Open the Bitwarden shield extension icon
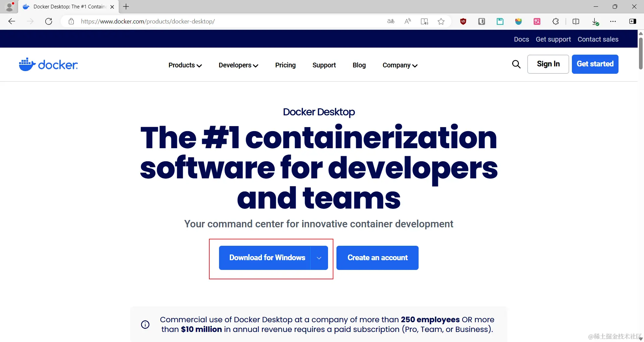Image resolution: width=644 pixels, height=342 pixels. click(482, 21)
